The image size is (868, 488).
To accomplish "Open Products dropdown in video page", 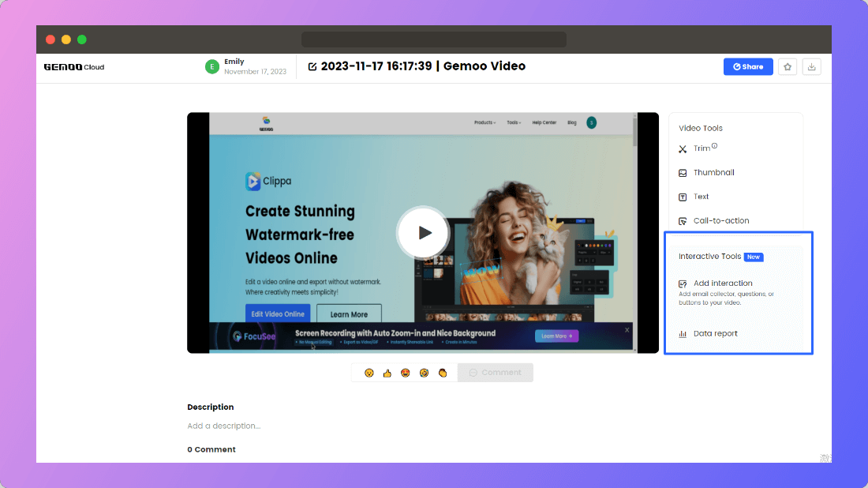I will tap(485, 122).
